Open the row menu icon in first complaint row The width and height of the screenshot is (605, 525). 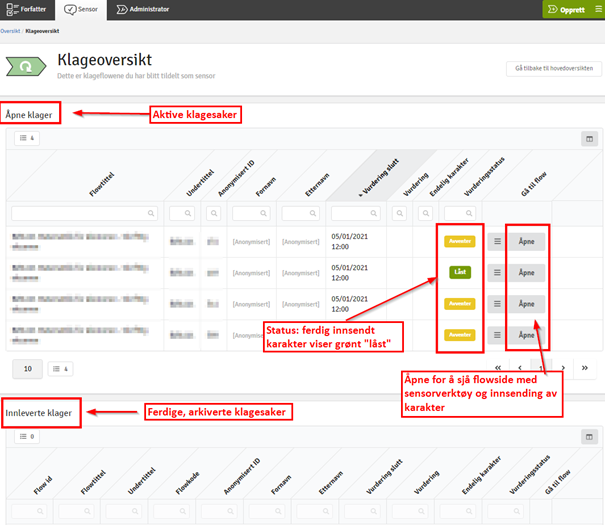495,241
